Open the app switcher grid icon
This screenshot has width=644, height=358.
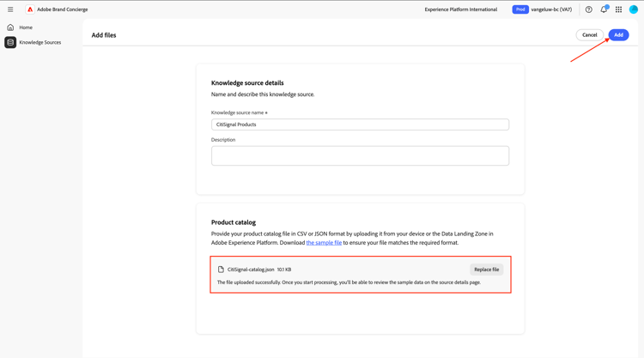[618, 9]
